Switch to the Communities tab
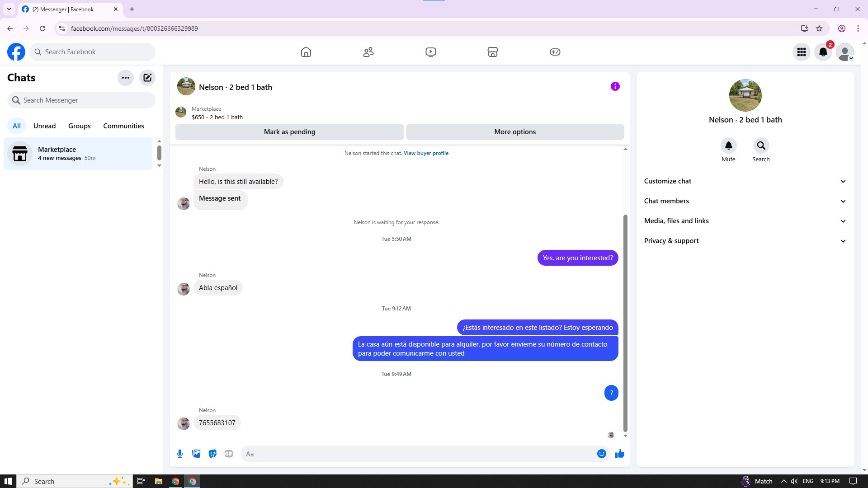 click(x=123, y=126)
